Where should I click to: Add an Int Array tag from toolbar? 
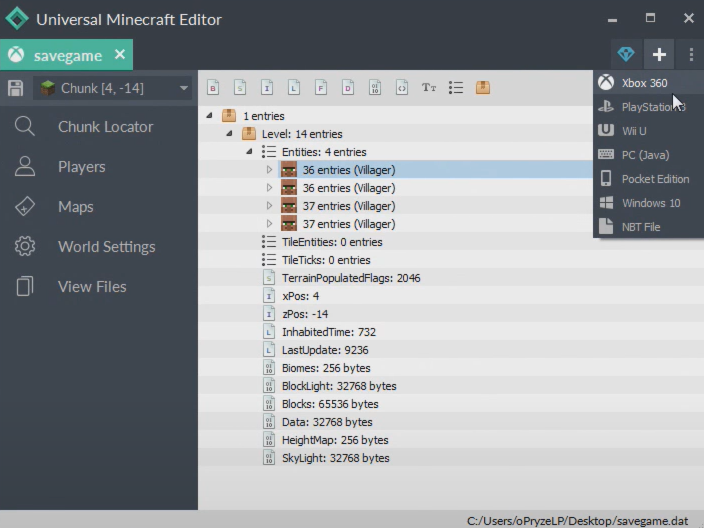pyautogui.click(x=402, y=88)
